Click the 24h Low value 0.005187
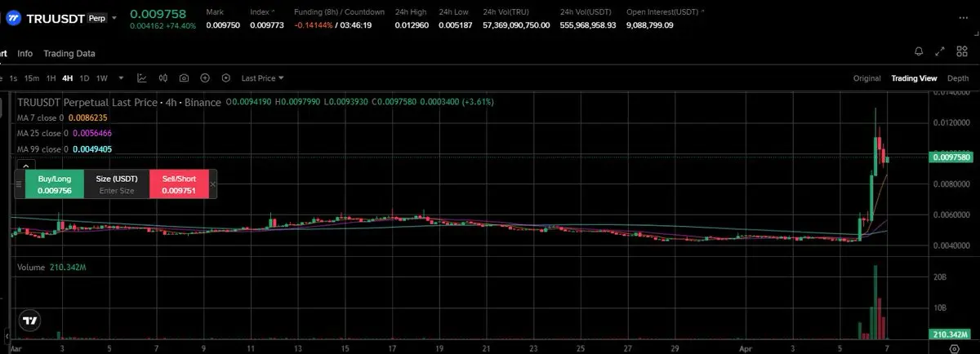Viewport: 980px width, 354px height. 454,25
